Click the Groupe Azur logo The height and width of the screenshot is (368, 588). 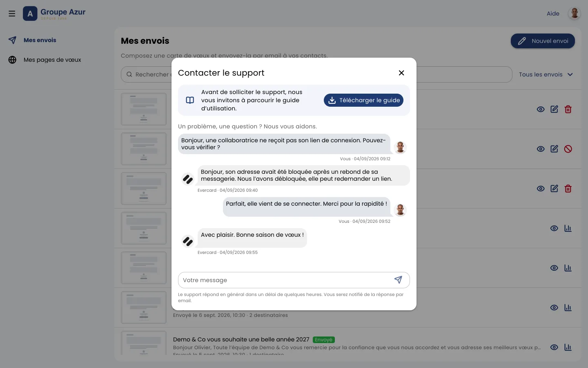tap(54, 13)
